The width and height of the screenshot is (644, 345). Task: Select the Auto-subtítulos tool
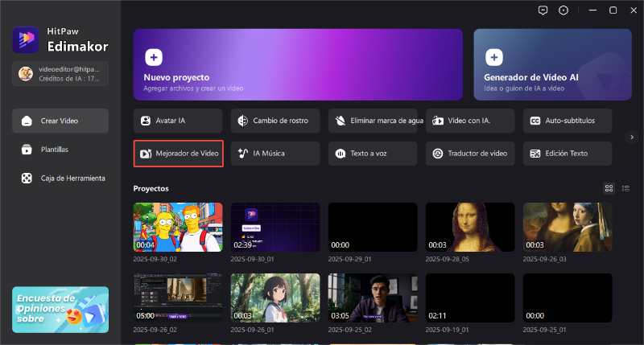point(567,121)
